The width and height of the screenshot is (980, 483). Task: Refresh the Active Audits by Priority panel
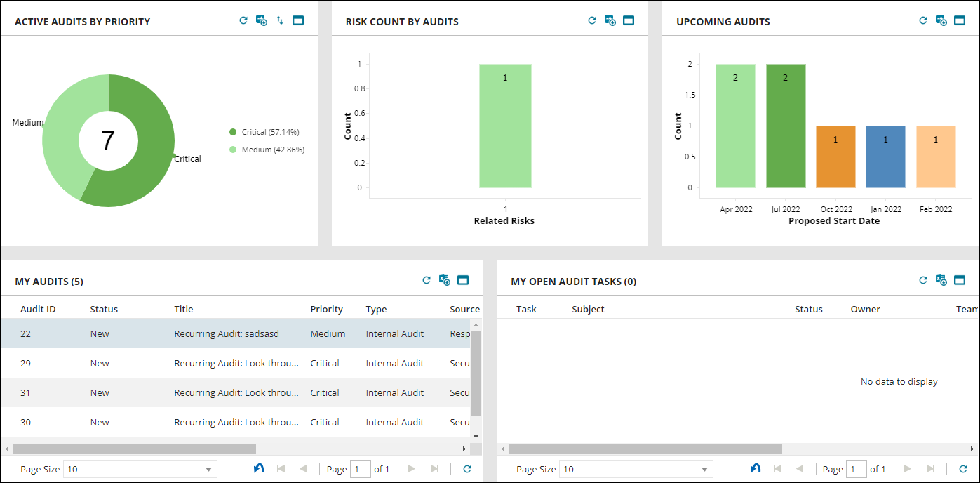click(243, 20)
